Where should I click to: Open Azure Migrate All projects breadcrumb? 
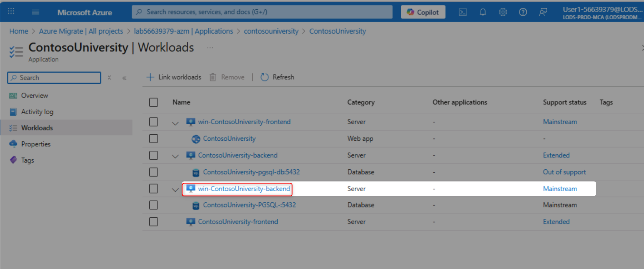pos(81,31)
